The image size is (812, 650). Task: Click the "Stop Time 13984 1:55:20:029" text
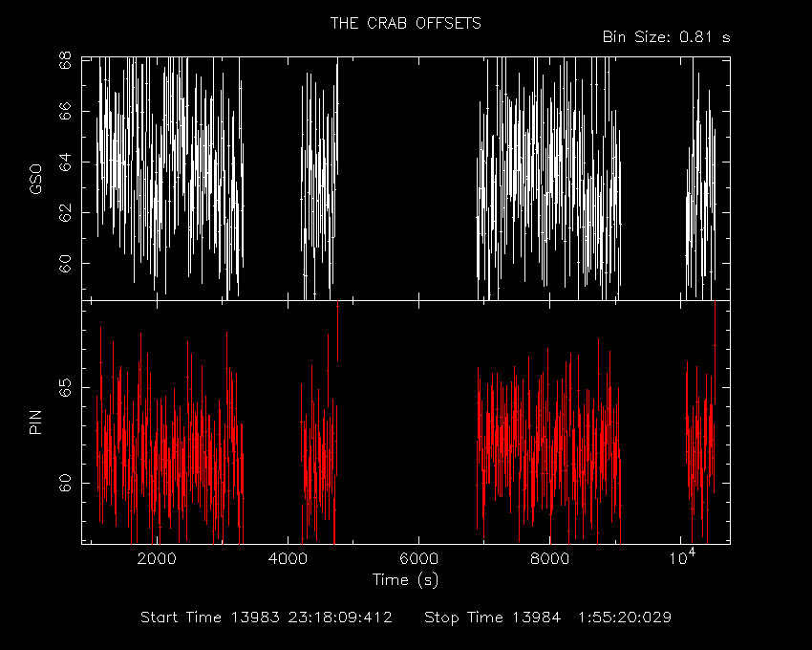coord(548,617)
